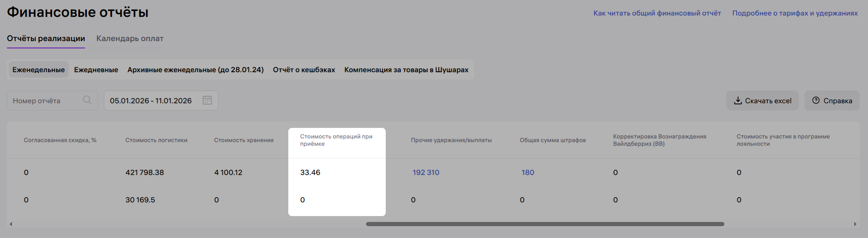This screenshot has width=868, height=238.
Task: Click the download icon on Скачать excel
Action: (738, 101)
